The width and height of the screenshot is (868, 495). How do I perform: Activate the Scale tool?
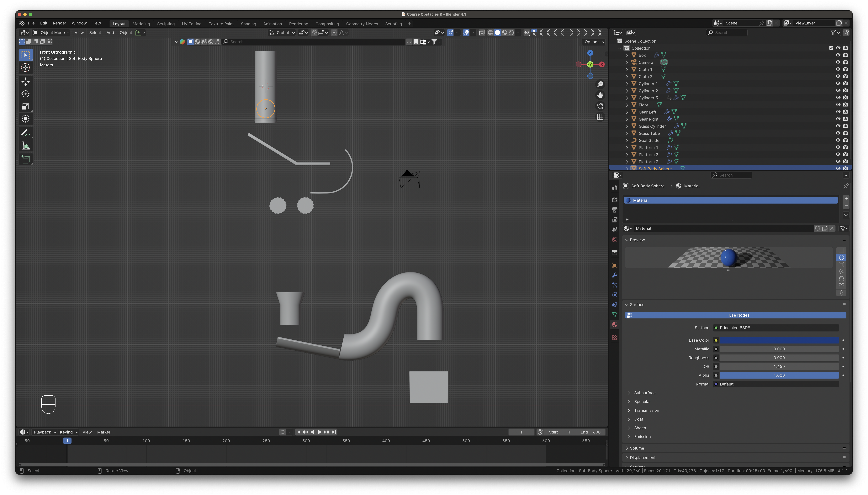tap(25, 107)
